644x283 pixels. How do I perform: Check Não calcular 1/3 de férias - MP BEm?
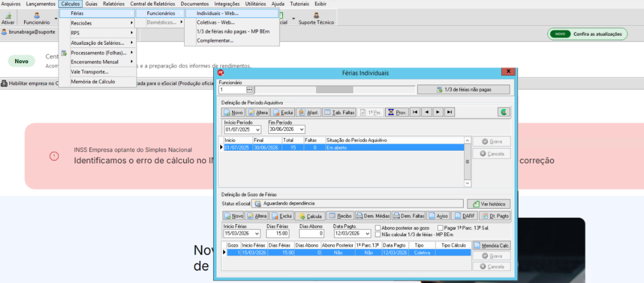click(x=378, y=234)
